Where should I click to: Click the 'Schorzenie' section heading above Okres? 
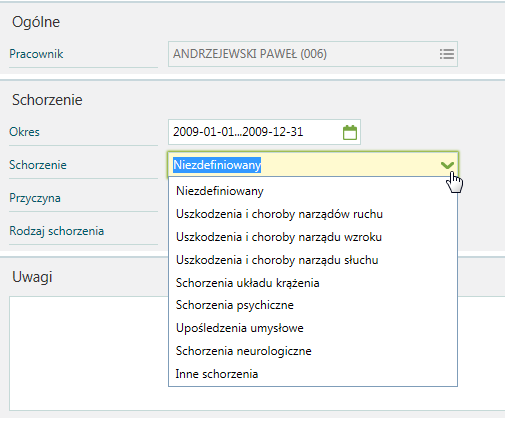(x=47, y=100)
